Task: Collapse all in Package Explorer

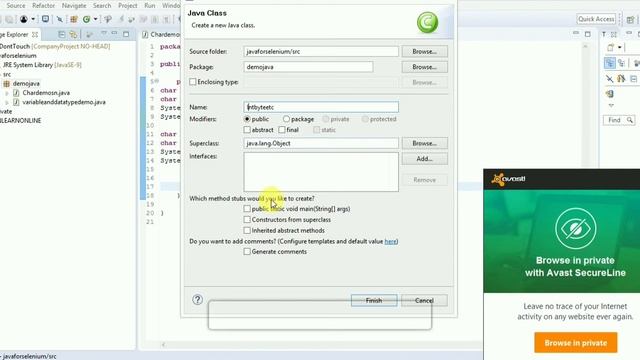Action: point(62,35)
